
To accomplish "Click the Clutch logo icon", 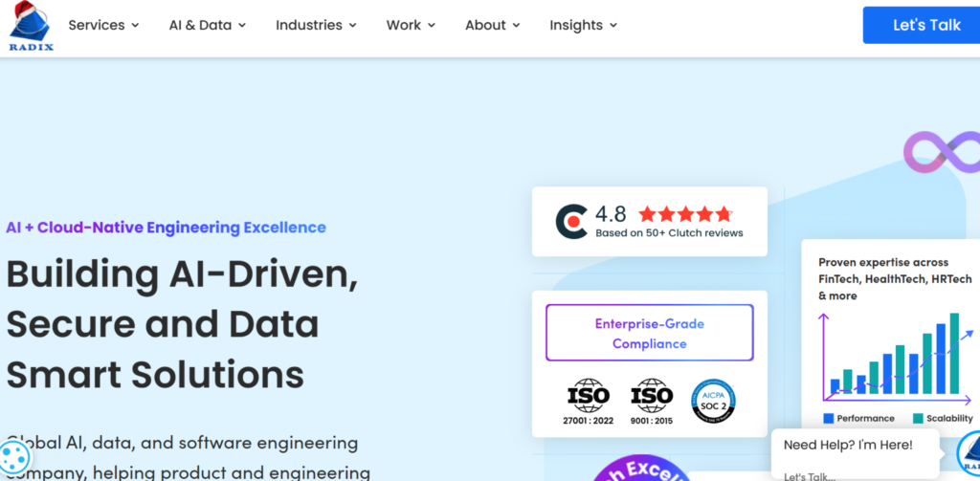I will click(x=572, y=222).
